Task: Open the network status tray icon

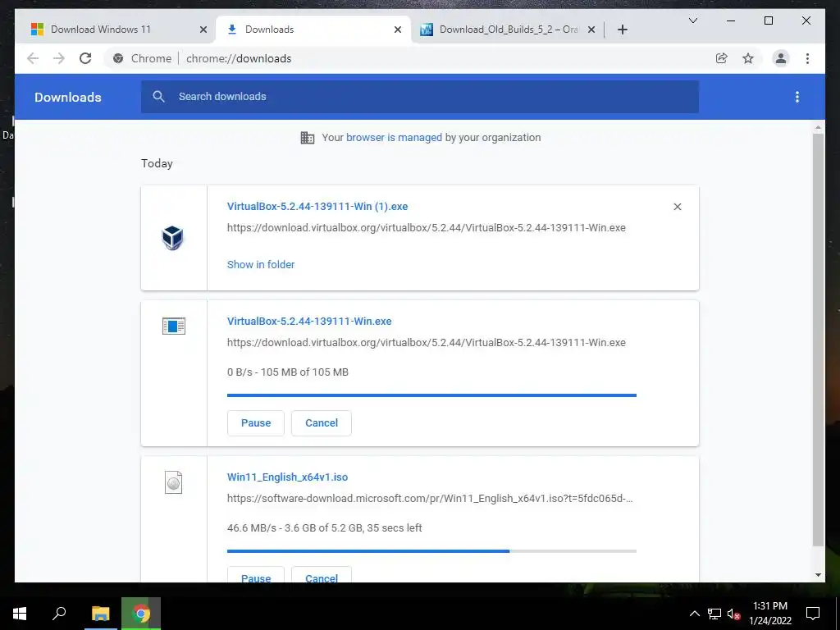Action: coord(714,614)
